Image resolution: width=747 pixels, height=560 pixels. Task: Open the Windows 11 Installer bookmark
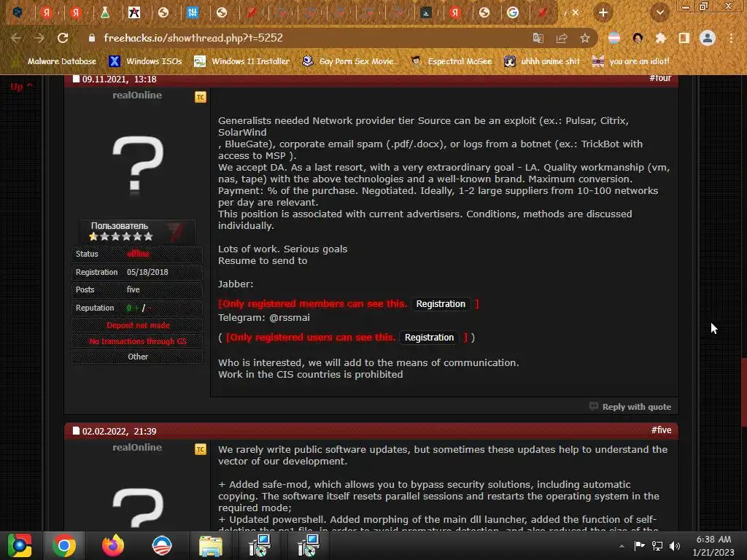pyautogui.click(x=242, y=61)
